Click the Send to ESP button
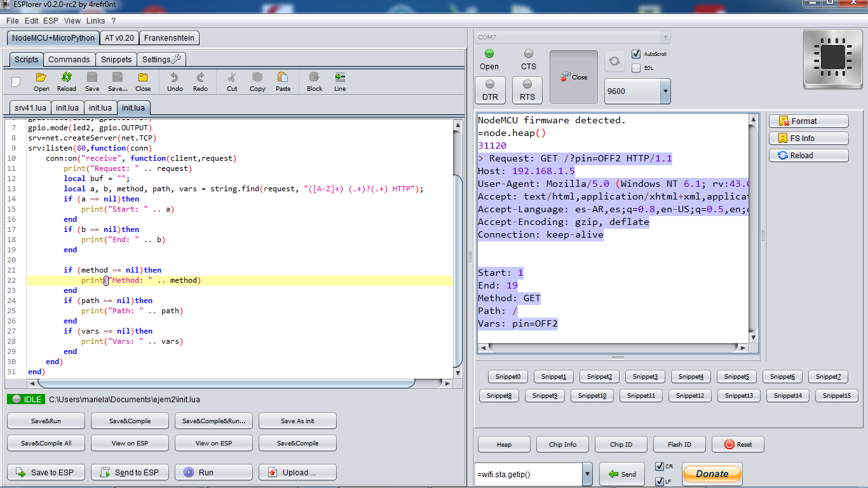 [x=130, y=472]
